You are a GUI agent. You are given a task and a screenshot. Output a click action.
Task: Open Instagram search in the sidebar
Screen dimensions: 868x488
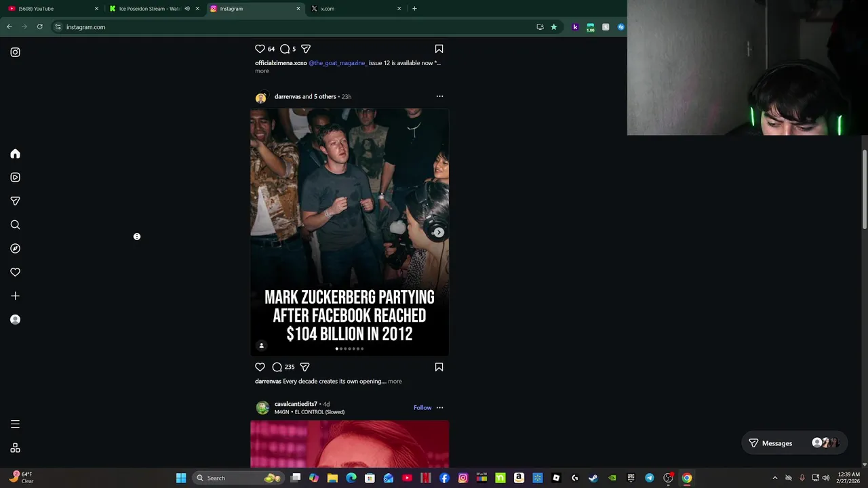tap(15, 225)
